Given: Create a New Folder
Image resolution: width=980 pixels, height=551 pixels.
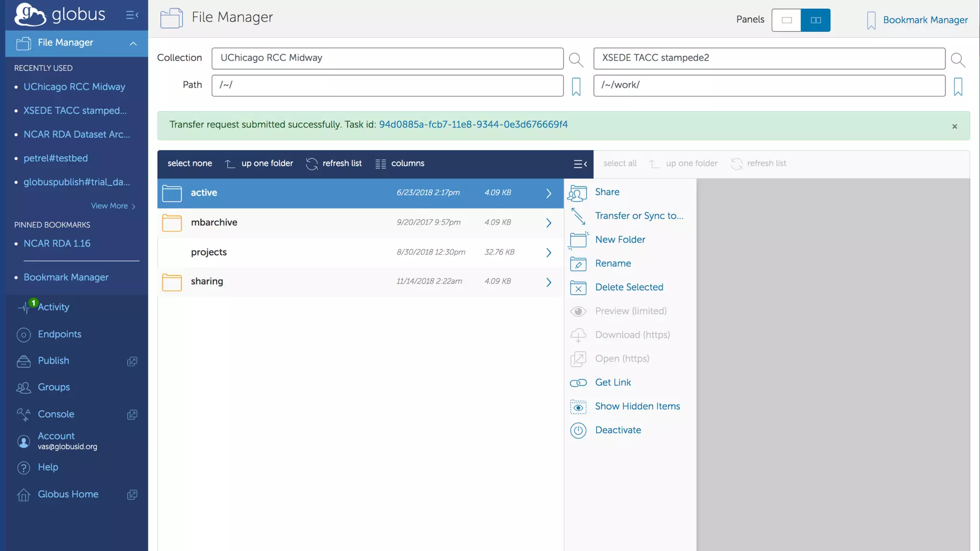Looking at the screenshot, I should tap(620, 240).
